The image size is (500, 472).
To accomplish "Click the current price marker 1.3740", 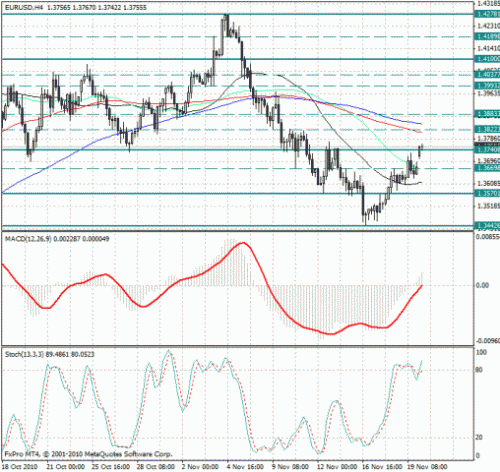I will tap(487, 149).
